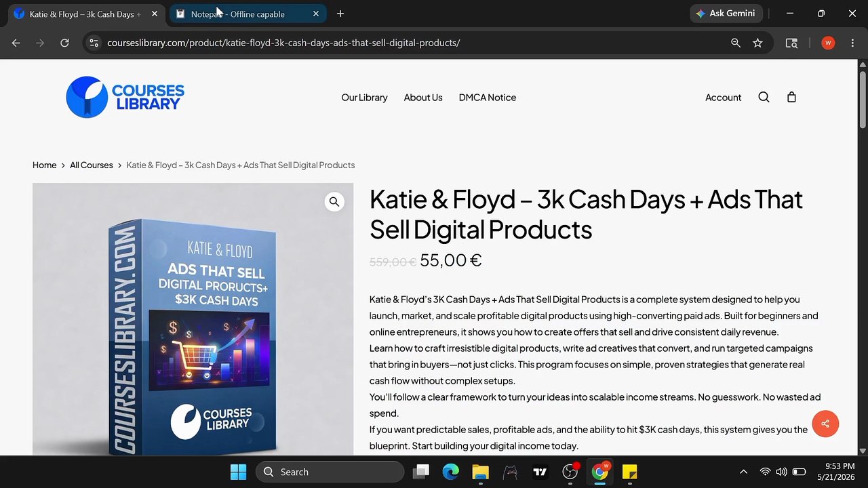Viewport: 868px width, 488px height.
Task: Click the sale price 55,00 €
Action: point(451,260)
